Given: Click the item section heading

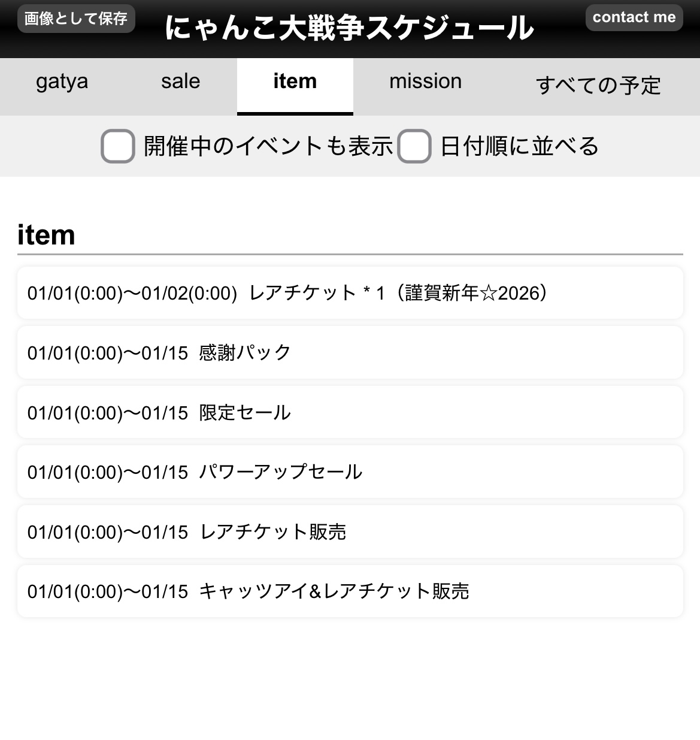Looking at the screenshot, I should click(x=46, y=234).
